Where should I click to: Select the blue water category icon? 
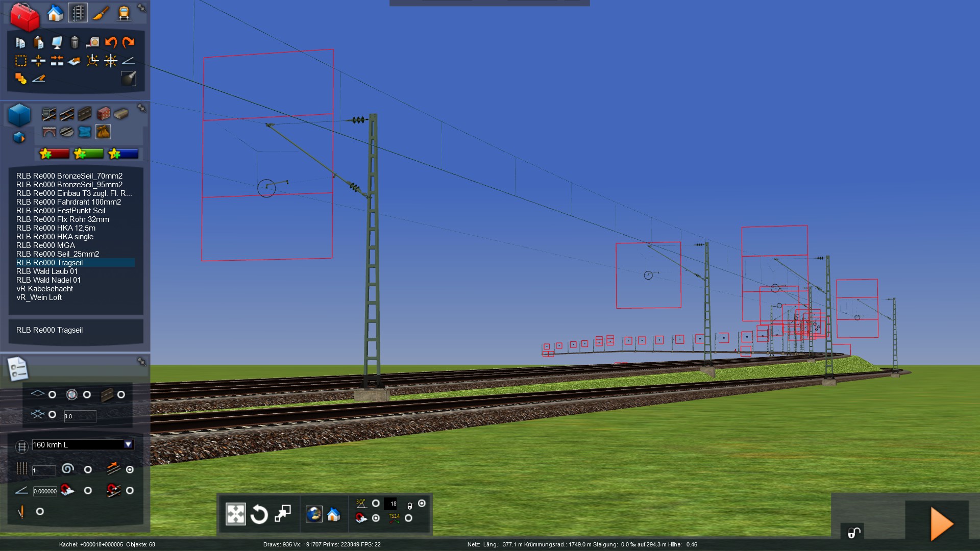pos(85,132)
